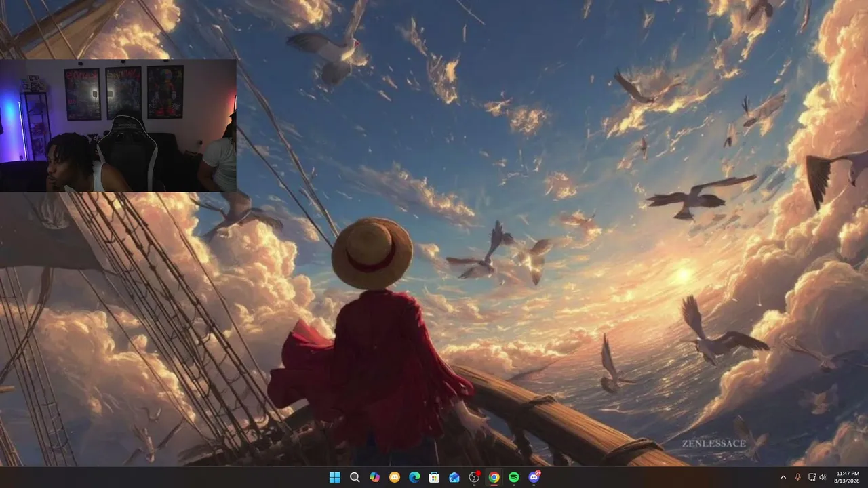868x488 pixels.
Task: Switch to Google Chrome on the taskbar
Action: click(494, 477)
